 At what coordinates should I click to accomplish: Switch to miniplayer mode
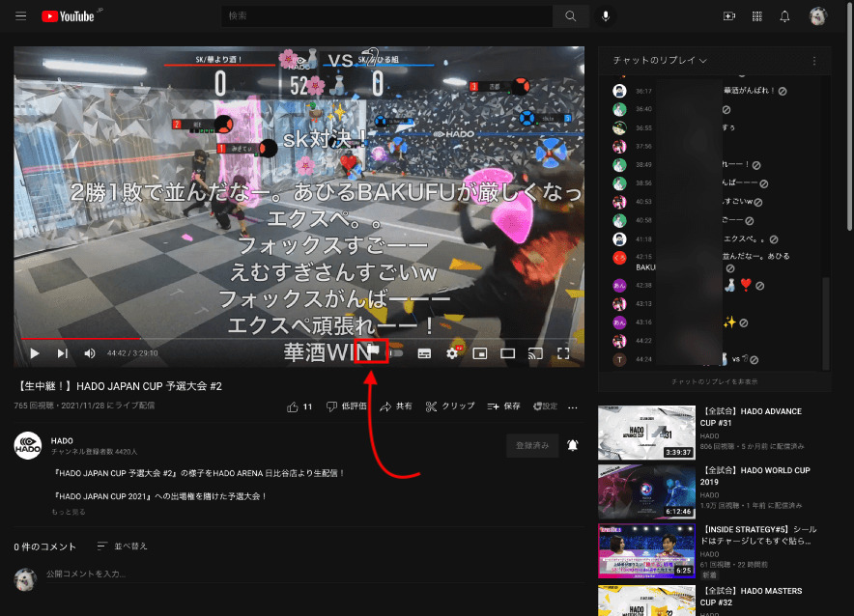click(480, 353)
